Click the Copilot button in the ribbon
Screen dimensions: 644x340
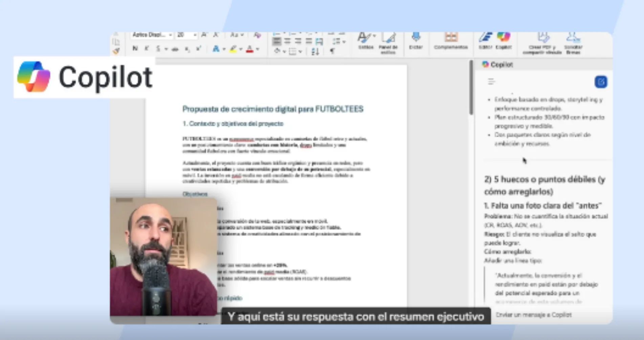click(503, 40)
